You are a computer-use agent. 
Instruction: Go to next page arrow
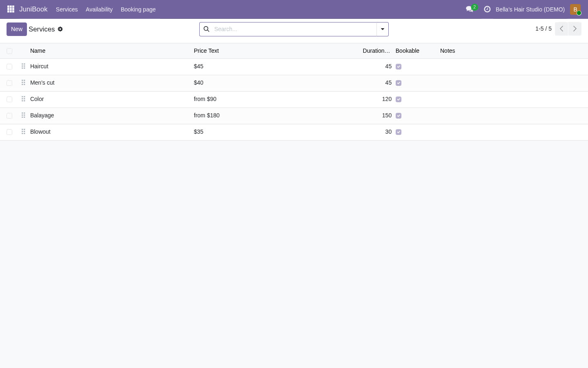[575, 29]
